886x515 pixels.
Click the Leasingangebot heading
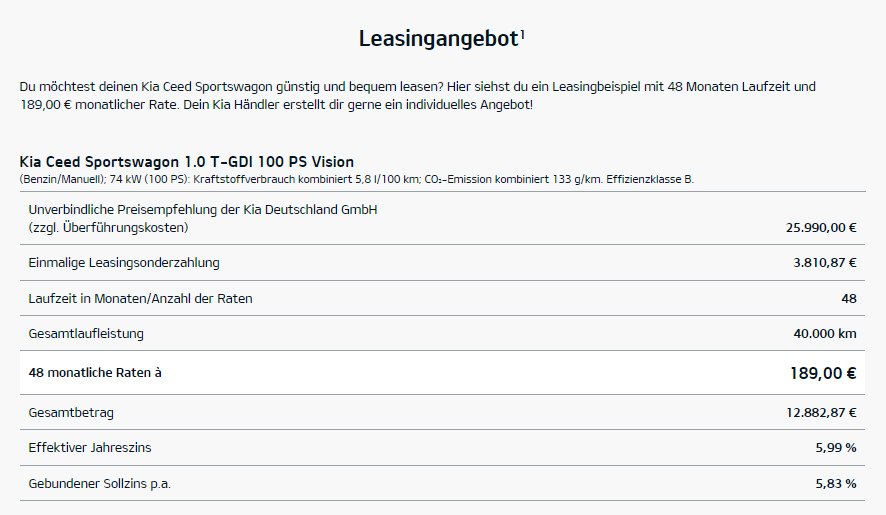pyautogui.click(x=438, y=39)
